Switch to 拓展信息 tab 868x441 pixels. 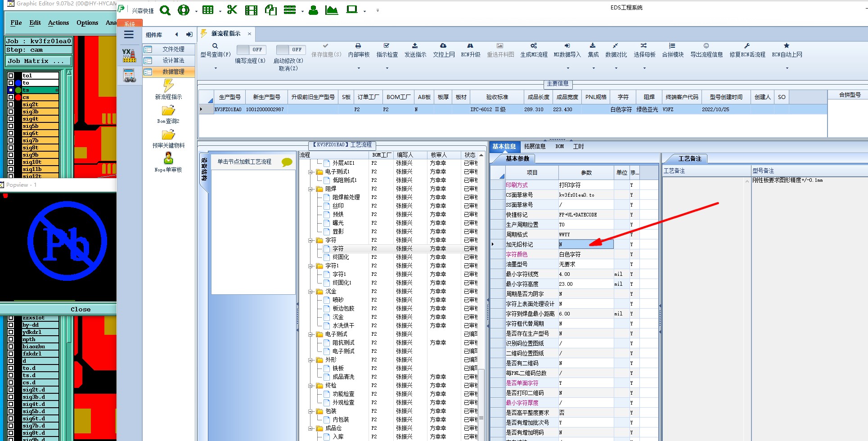[x=535, y=146]
